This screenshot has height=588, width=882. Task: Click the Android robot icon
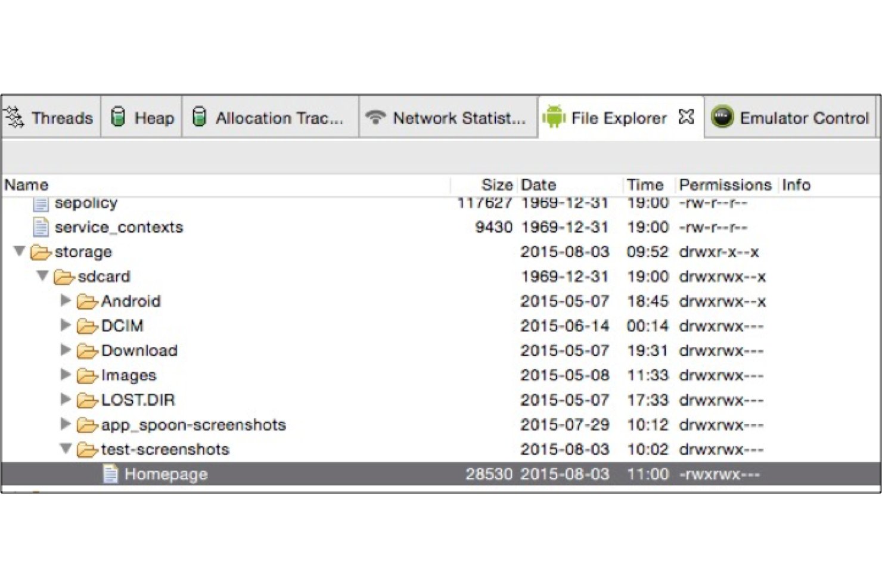point(554,117)
